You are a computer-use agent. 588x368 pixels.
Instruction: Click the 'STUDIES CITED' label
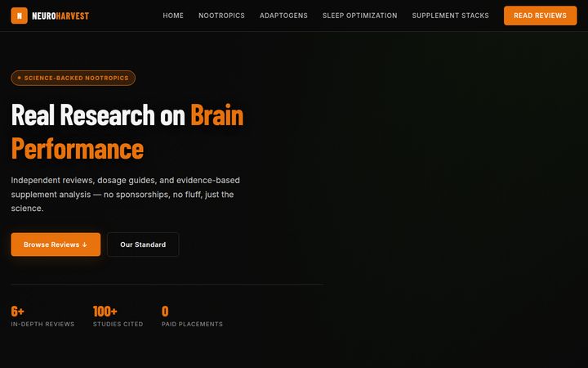pos(118,324)
